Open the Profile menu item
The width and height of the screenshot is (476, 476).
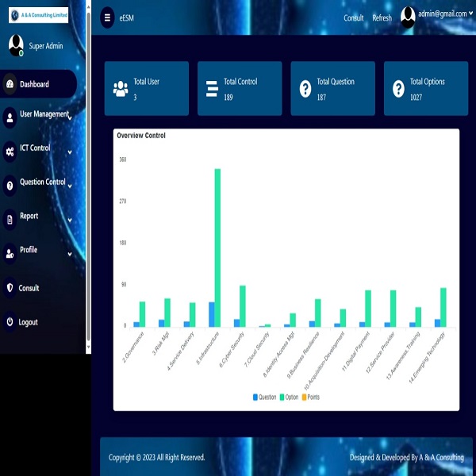pos(29,250)
